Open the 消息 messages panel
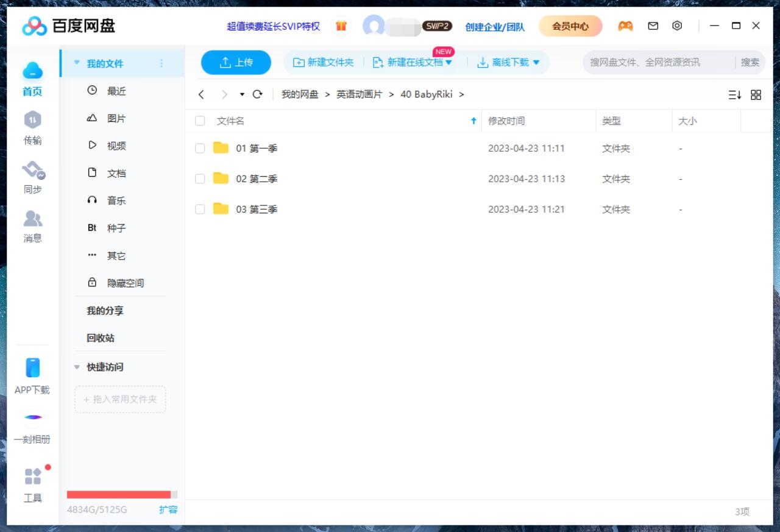Viewport: 780px width, 532px height. click(32, 225)
